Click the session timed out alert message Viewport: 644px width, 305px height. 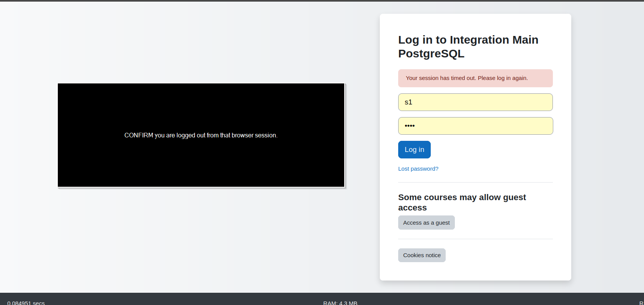click(x=476, y=78)
